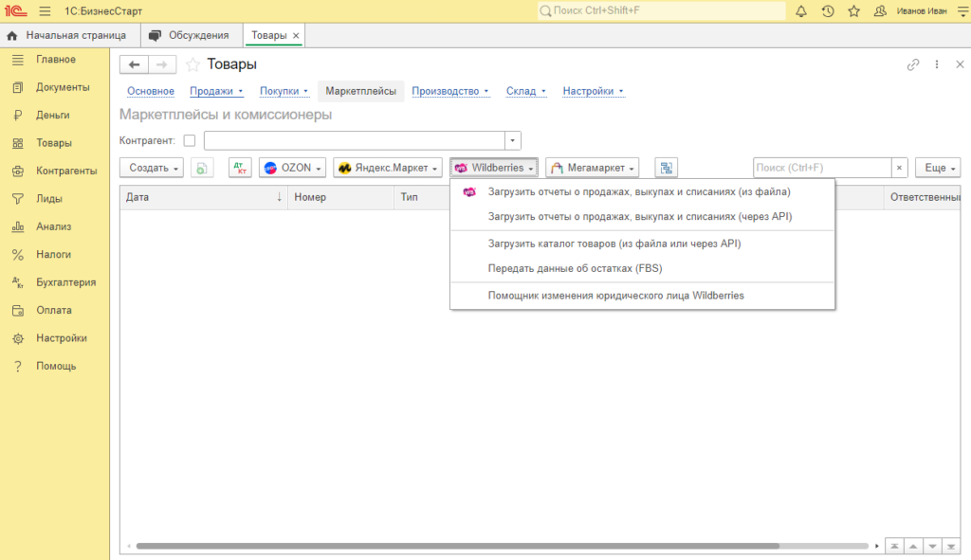Image resolution: width=971 pixels, height=560 pixels.
Task: Open Оплата section in sidebar
Action: pos(53,310)
